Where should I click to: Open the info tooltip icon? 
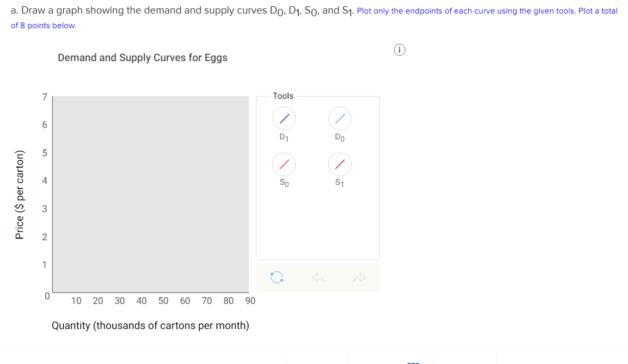[400, 50]
